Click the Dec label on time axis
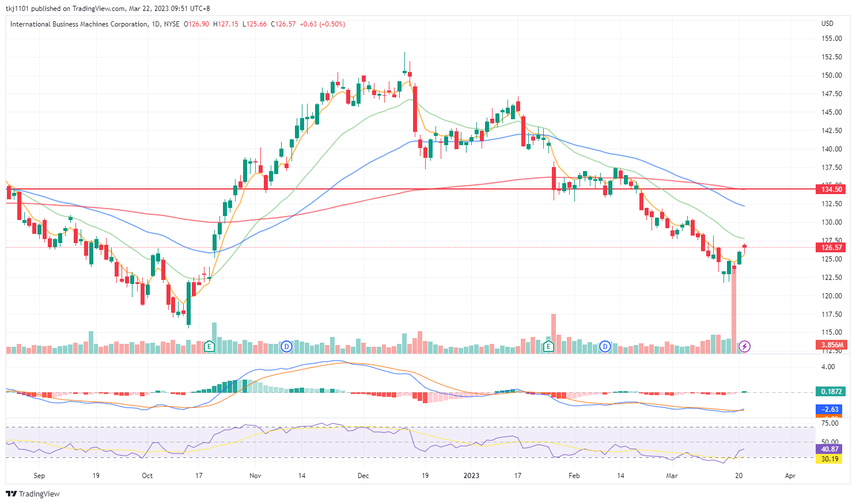The width and height of the screenshot is (856, 504). point(363,476)
